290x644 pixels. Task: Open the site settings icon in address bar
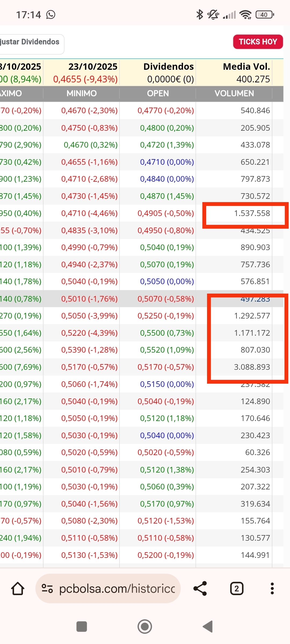pos(47,588)
